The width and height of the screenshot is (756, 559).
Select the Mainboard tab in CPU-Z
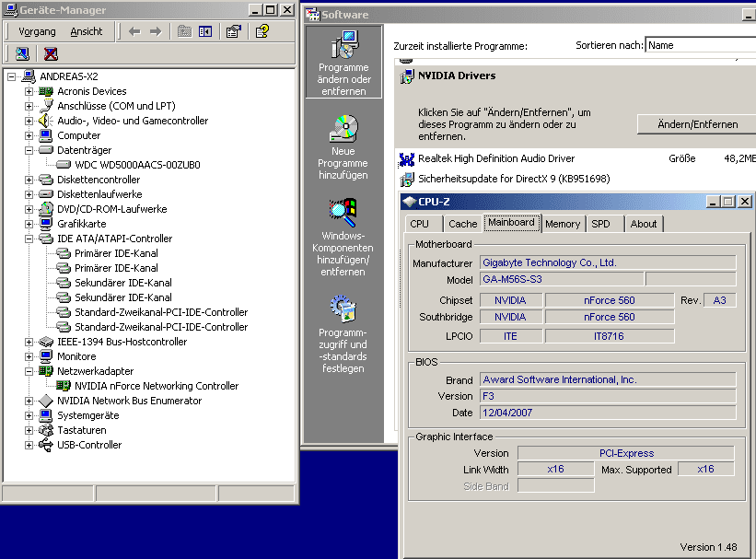click(x=511, y=222)
